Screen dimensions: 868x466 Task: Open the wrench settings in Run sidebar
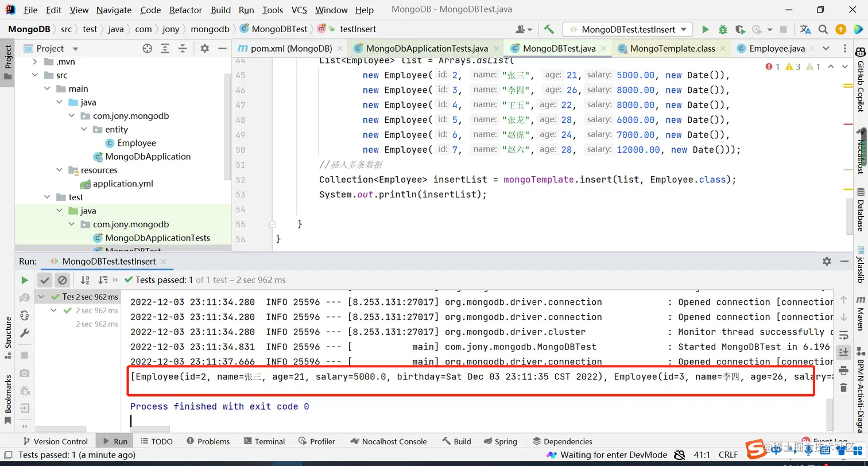pos(24,333)
